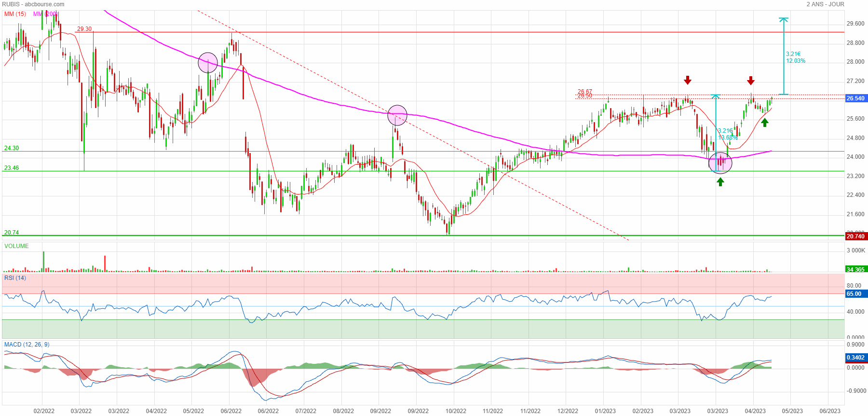
Task: Click the 02/2022 date axis label
Action: point(44,411)
